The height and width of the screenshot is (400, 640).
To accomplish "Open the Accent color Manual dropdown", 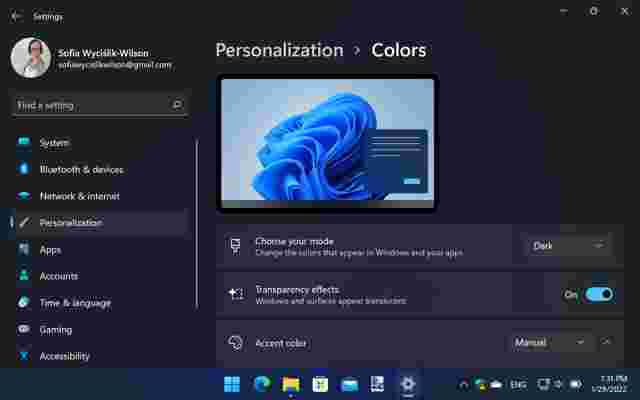I will pyautogui.click(x=549, y=342).
